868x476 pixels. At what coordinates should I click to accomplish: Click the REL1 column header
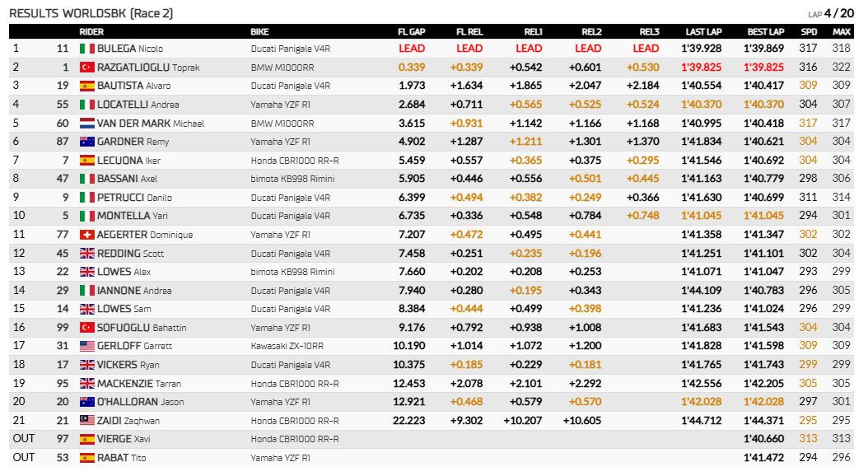[533, 32]
